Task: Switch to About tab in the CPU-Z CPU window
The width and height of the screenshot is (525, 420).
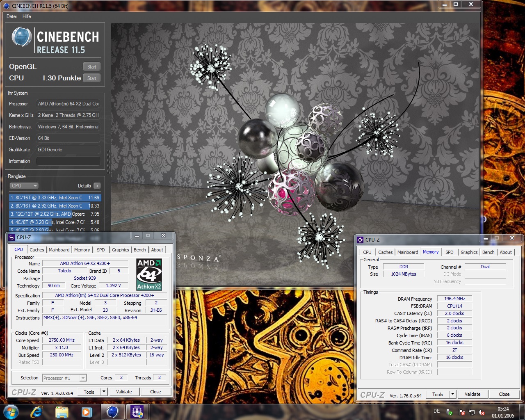Action: [157, 250]
